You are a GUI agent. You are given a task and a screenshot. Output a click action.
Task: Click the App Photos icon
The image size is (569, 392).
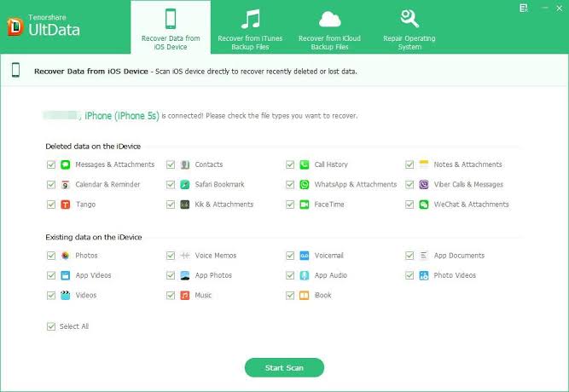tap(185, 275)
